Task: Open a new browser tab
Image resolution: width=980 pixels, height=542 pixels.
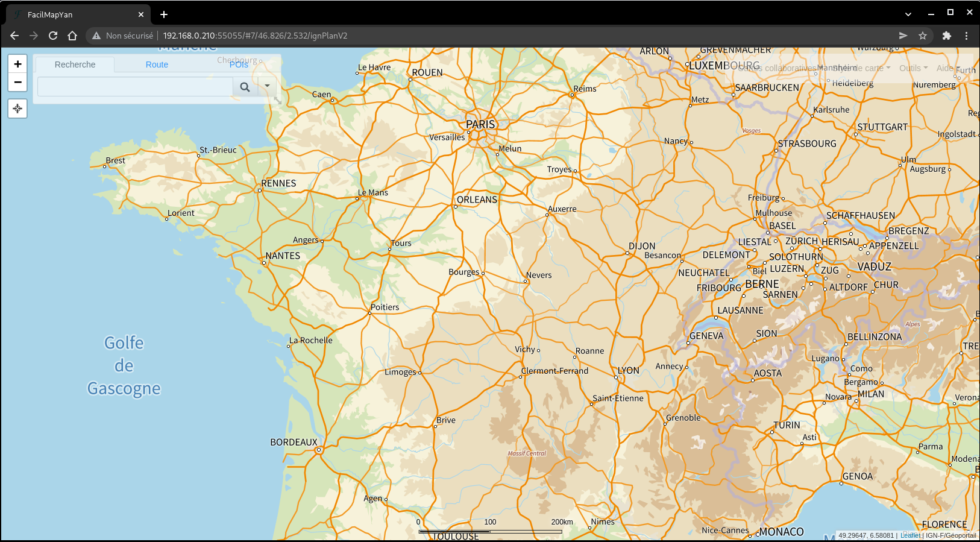Action: (164, 14)
